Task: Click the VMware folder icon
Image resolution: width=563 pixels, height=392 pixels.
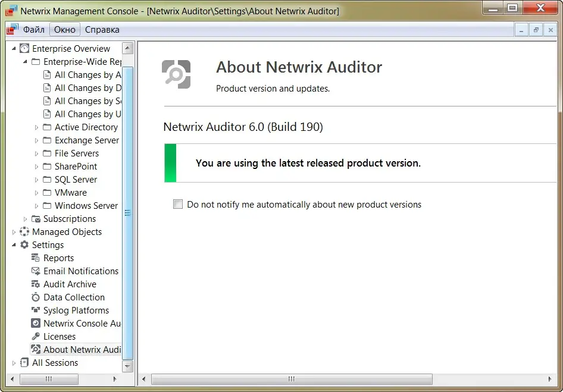Action: click(47, 192)
